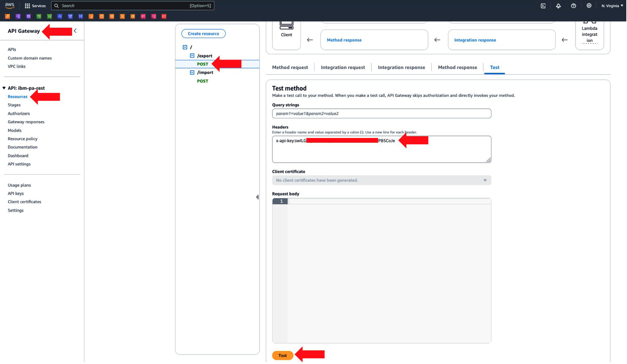Open API keys
The image size is (627, 364).
coord(16,194)
